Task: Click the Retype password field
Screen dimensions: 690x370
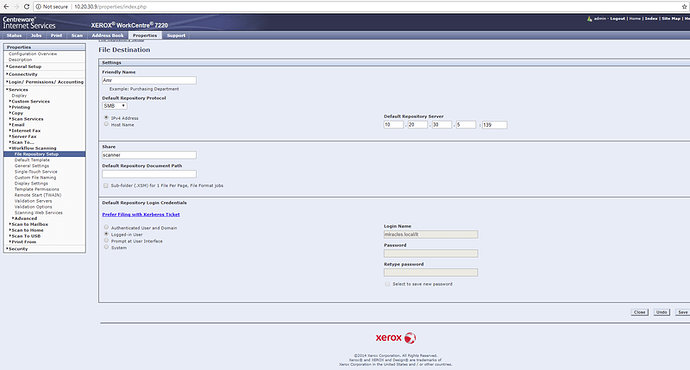Action: (x=431, y=273)
